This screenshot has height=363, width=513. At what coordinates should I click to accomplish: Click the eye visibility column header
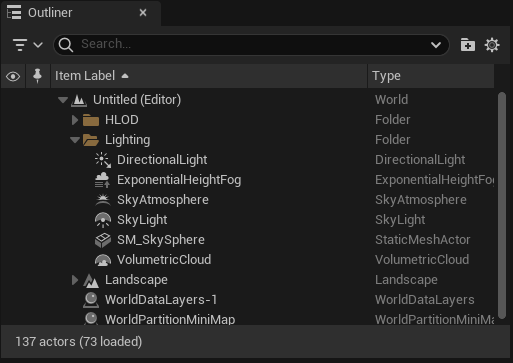(13, 76)
